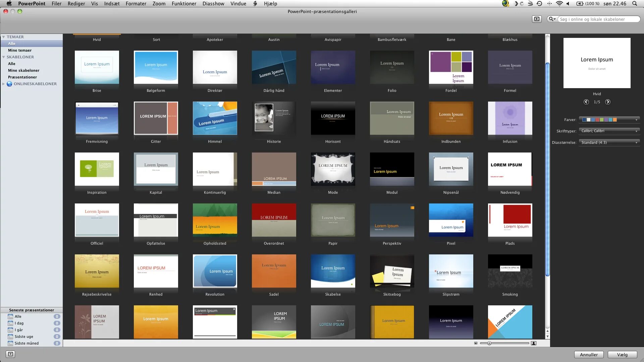Click the volume icon in menu bar

click(568, 4)
